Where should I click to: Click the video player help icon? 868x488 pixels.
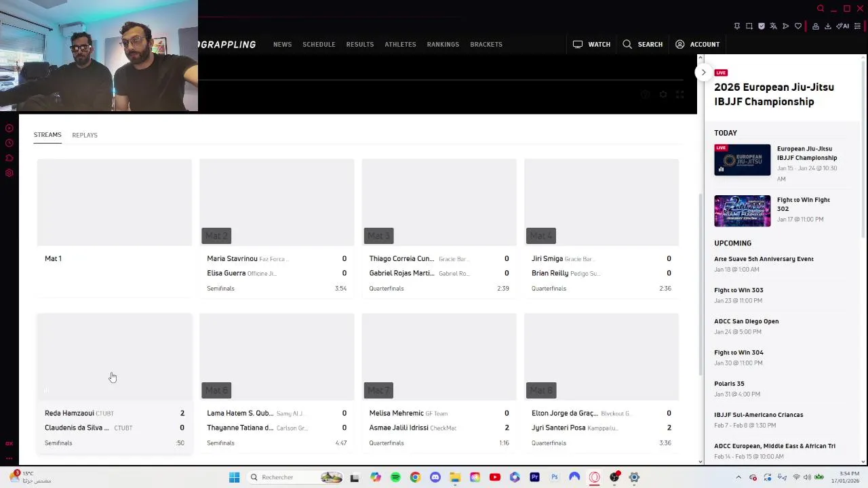(646, 95)
